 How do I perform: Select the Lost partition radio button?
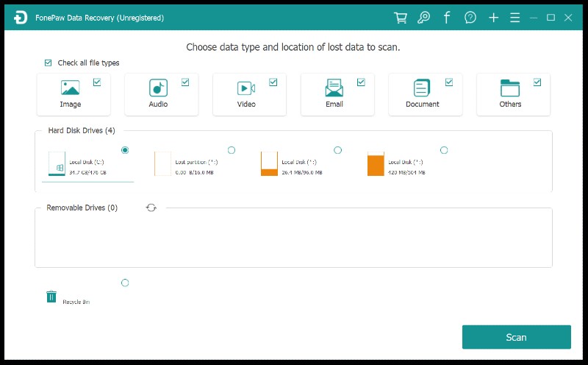(x=232, y=150)
